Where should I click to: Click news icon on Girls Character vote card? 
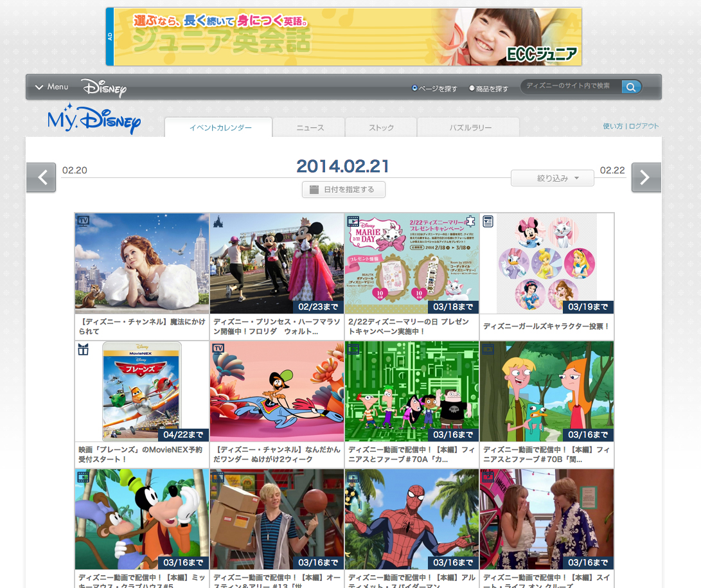[x=488, y=221]
